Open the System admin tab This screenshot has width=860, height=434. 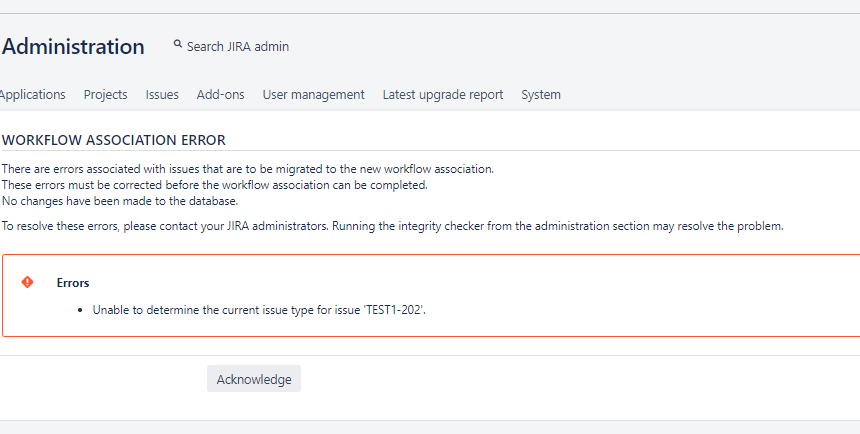(541, 94)
